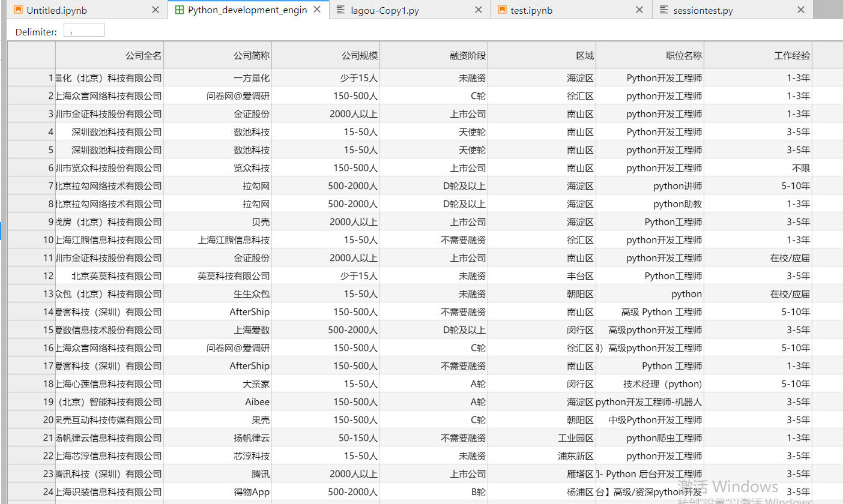Select the 英莫科技有限公司 short name cell

pos(217,276)
